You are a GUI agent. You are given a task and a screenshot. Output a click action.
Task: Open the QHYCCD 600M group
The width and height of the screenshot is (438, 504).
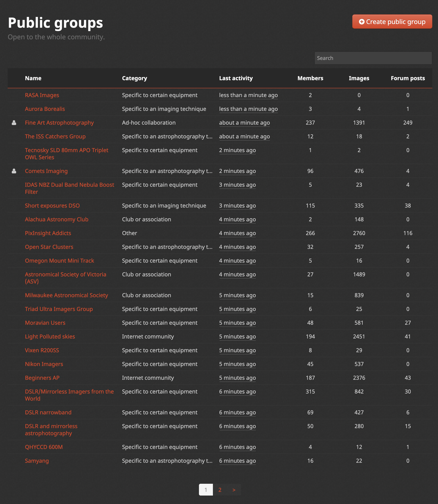(x=44, y=447)
